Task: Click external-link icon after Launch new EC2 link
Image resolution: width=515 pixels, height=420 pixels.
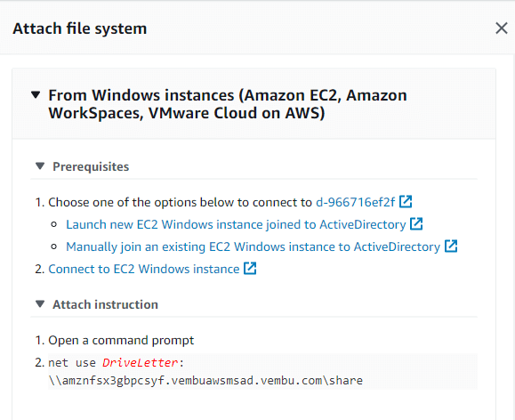Action: (x=416, y=224)
